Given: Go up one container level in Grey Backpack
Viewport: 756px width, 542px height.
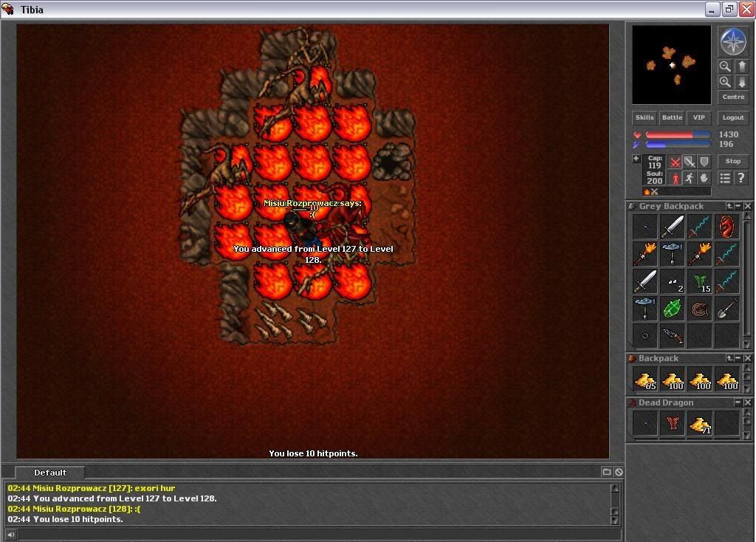Looking at the screenshot, I should pyautogui.click(x=729, y=206).
